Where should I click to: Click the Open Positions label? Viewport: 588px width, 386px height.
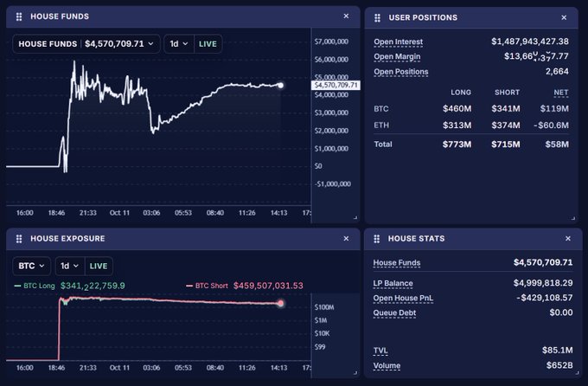[x=401, y=72]
